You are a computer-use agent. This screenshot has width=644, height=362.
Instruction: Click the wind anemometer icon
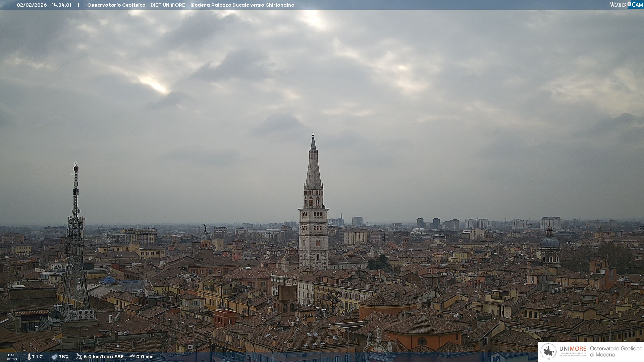[x=79, y=357]
